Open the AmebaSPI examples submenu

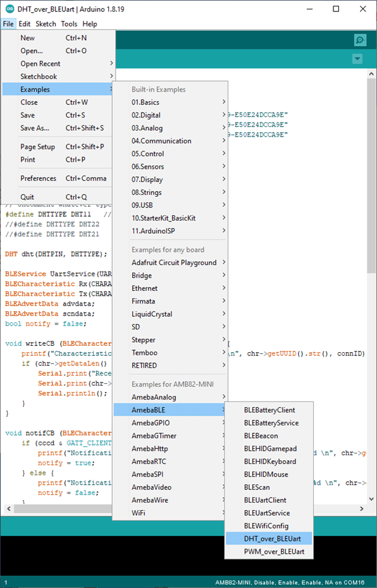click(170, 474)
